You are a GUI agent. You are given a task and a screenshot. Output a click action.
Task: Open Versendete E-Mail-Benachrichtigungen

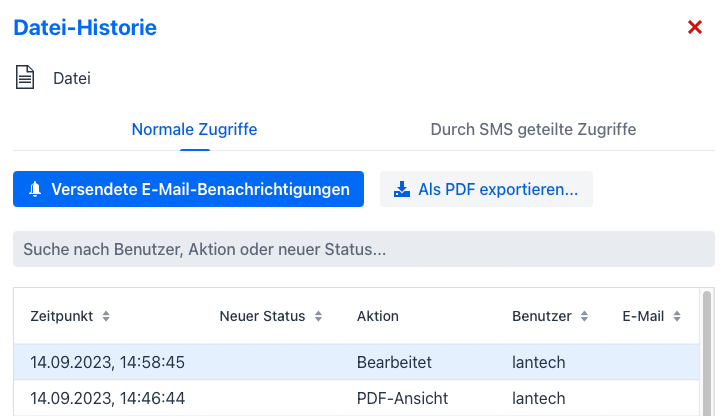(x=188, y=189)
